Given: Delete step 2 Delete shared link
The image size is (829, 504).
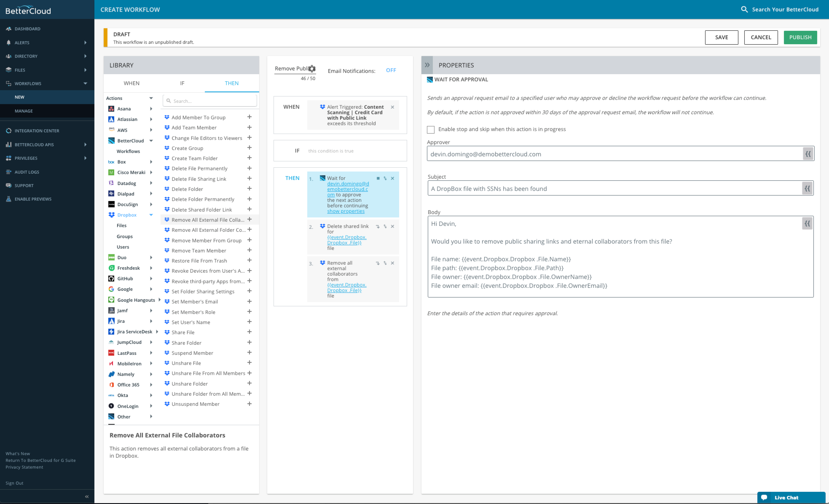Looking at the screenshot, I should point(392,227).
